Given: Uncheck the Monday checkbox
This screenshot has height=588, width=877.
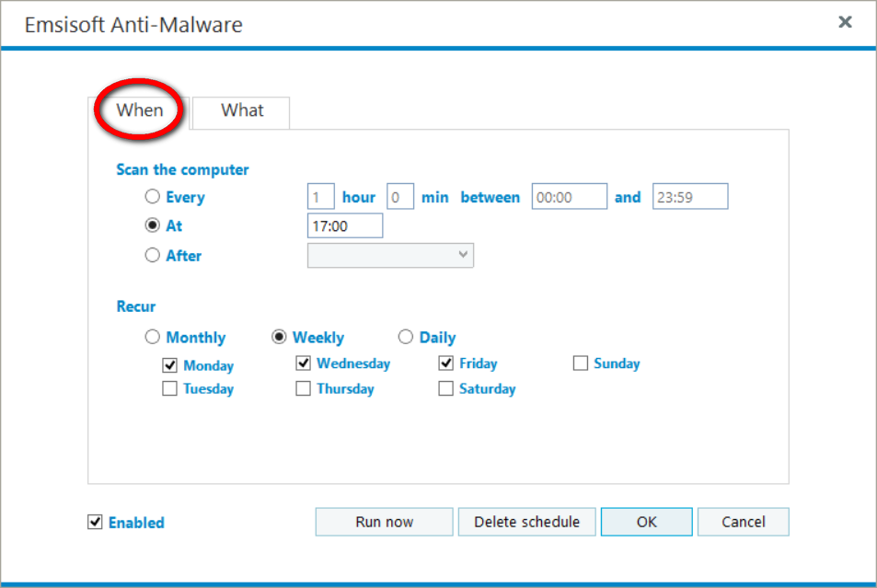Looking at the screenshot, I should [169, 365].
